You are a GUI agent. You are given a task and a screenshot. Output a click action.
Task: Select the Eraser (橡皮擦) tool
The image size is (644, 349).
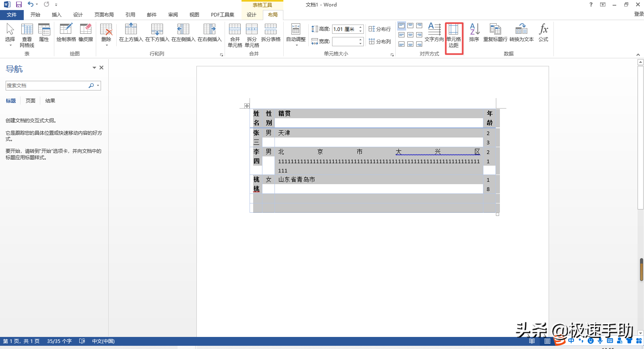click(86, 33)
